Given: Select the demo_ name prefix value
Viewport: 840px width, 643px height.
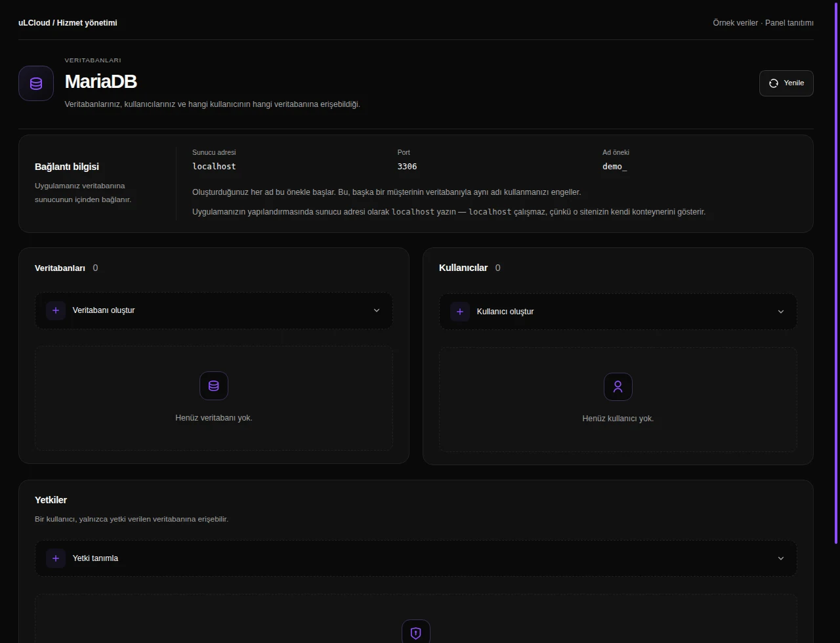Looking at the screenshot, I should pyautogui.click(x=615, y=167).
